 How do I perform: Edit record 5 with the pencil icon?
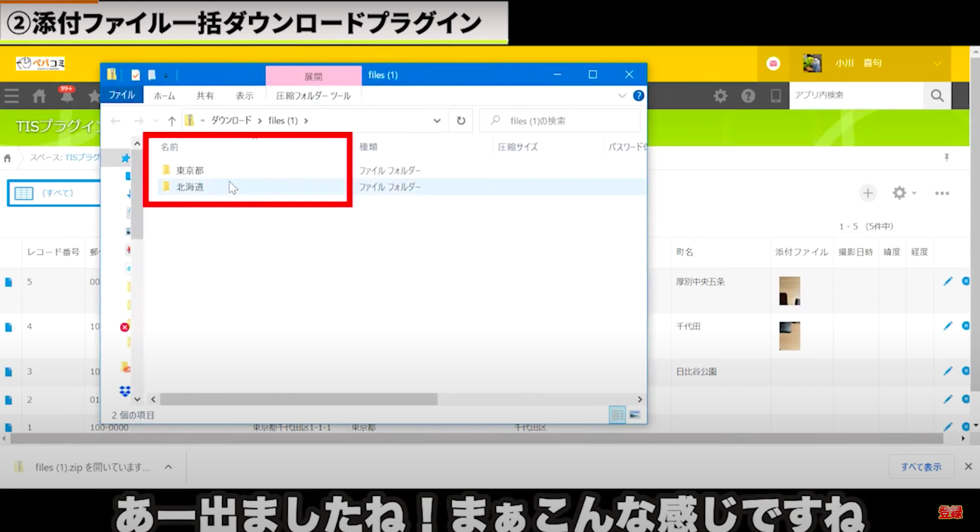(947, 281)
